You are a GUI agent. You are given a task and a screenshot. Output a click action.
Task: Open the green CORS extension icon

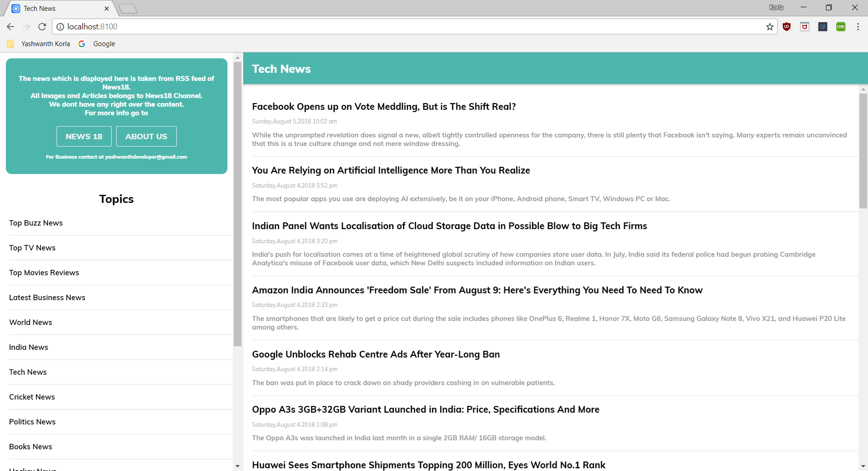click(841, 27)
